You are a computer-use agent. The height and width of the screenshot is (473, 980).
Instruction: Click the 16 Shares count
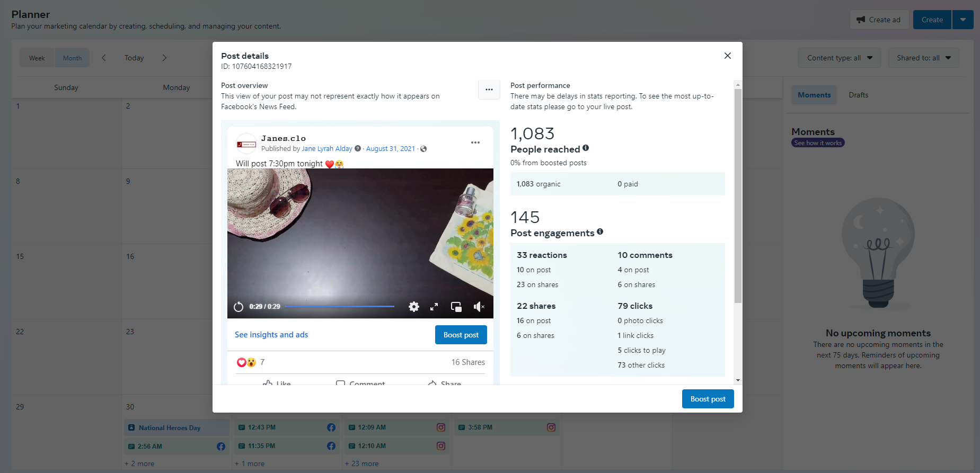click(x=468, y=362)
